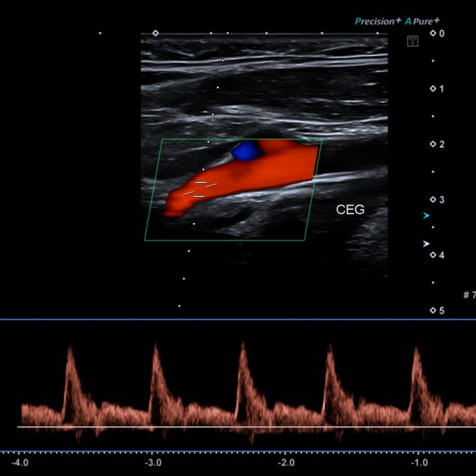Click the diamond marker at depth 5
Viewport: 476px width, 476px height.
[x=432, y=310]
